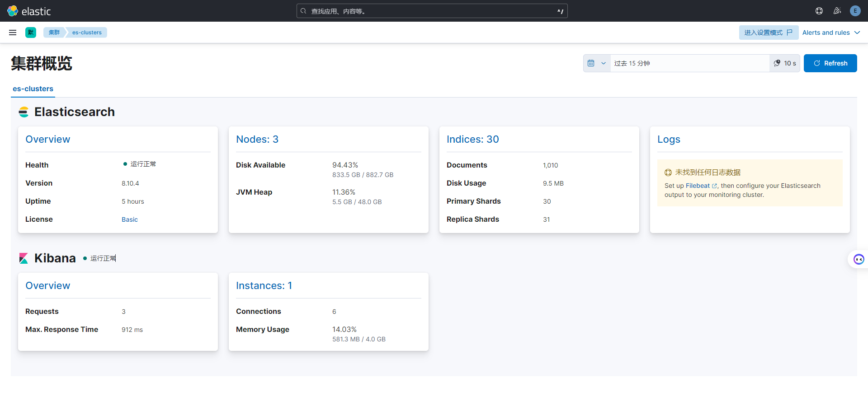Open the hamburger navigation menu
The height and width of the screenshot is (415, 868).
click(13, 33)
